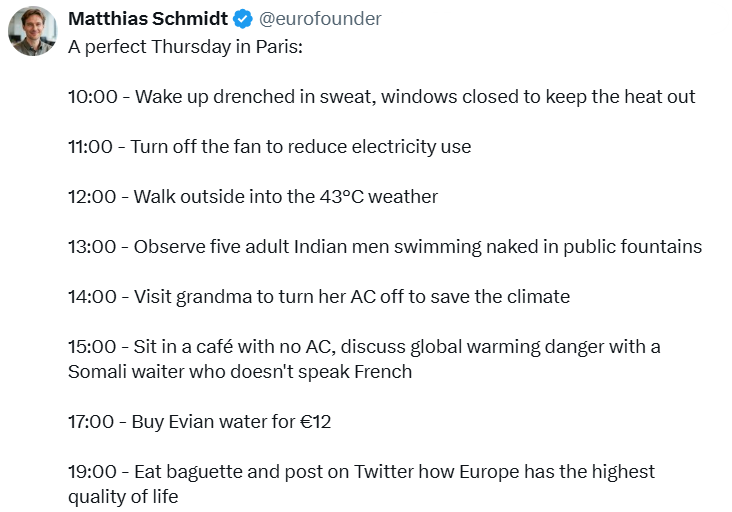732x512 pixels.
Task: Click the 'A perfect Thursday in Paris:' line
Action: click(x=185, y=47)
